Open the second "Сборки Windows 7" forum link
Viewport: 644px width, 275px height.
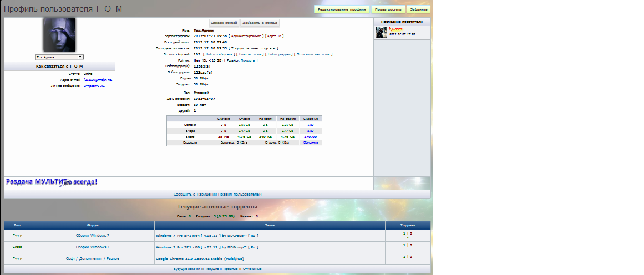(x=93, y=247)
